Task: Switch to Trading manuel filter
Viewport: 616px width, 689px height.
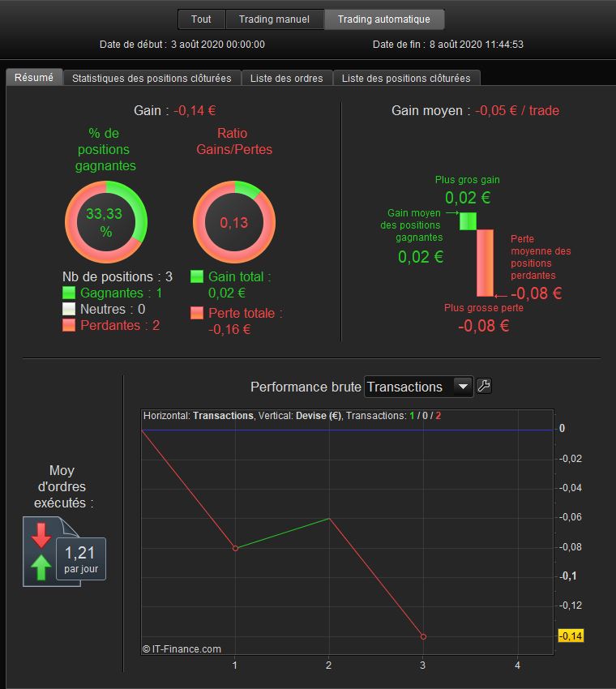Action: [x=274, y=19]
